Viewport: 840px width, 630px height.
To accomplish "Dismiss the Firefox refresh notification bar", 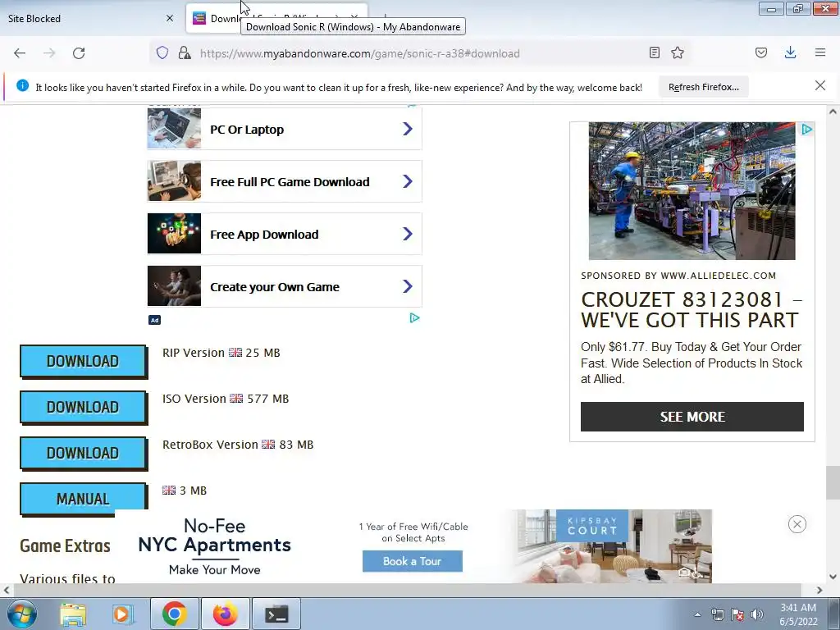I will 819,85.
